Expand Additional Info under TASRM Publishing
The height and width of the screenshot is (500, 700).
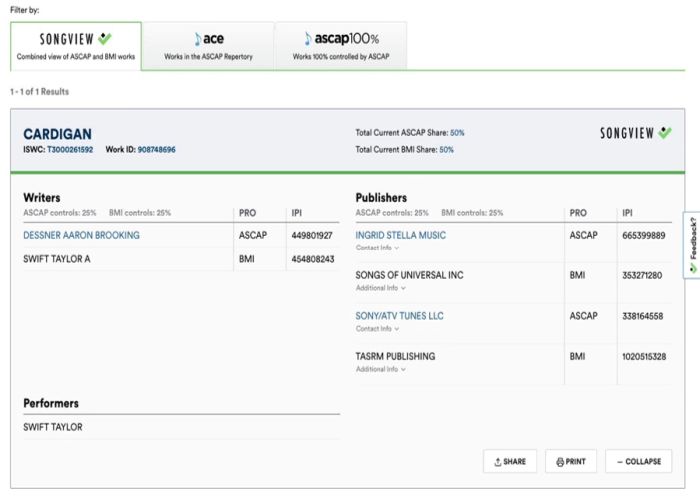click(379, 369)
